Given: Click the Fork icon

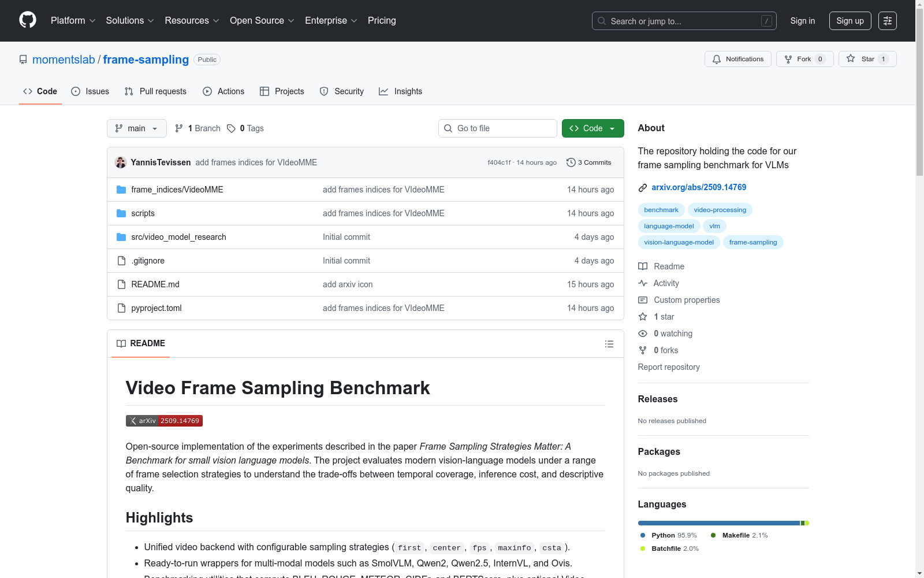Looking at the screenshot, I should pos(788,59).
